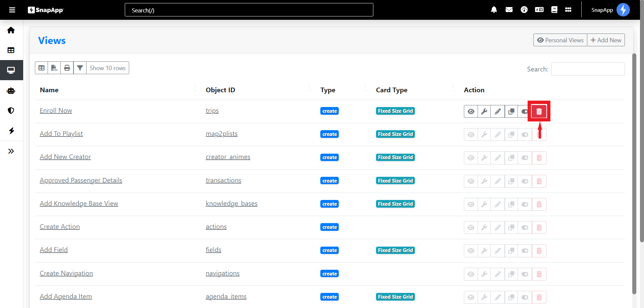Expand the sidebar with the double chevron
Screen dimensions: 644x308
point(11,151)
